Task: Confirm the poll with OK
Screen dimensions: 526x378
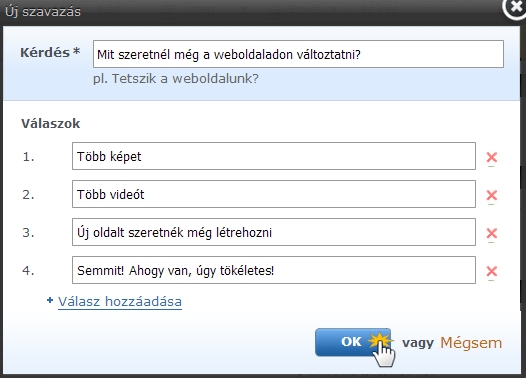Action: coord(353,342)
